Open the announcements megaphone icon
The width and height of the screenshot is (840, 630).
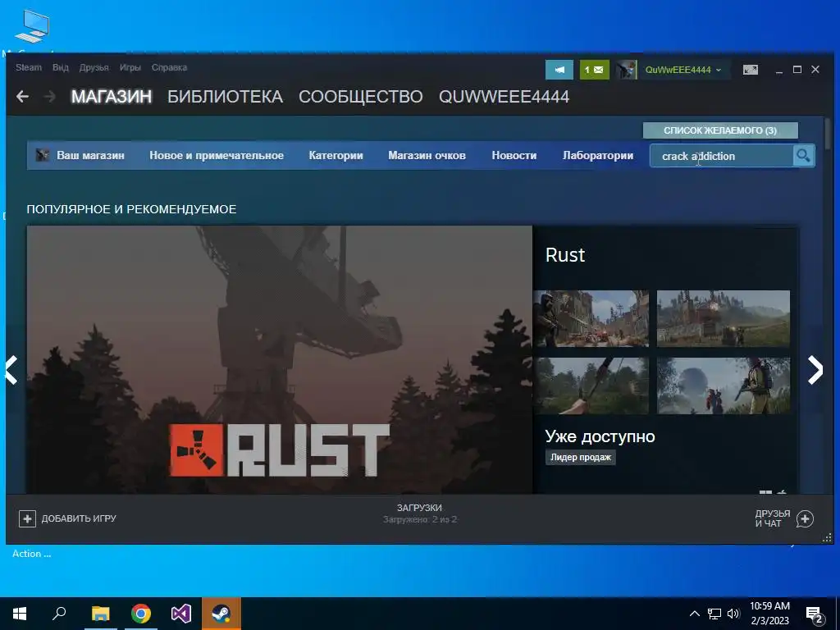click(559, 70)
